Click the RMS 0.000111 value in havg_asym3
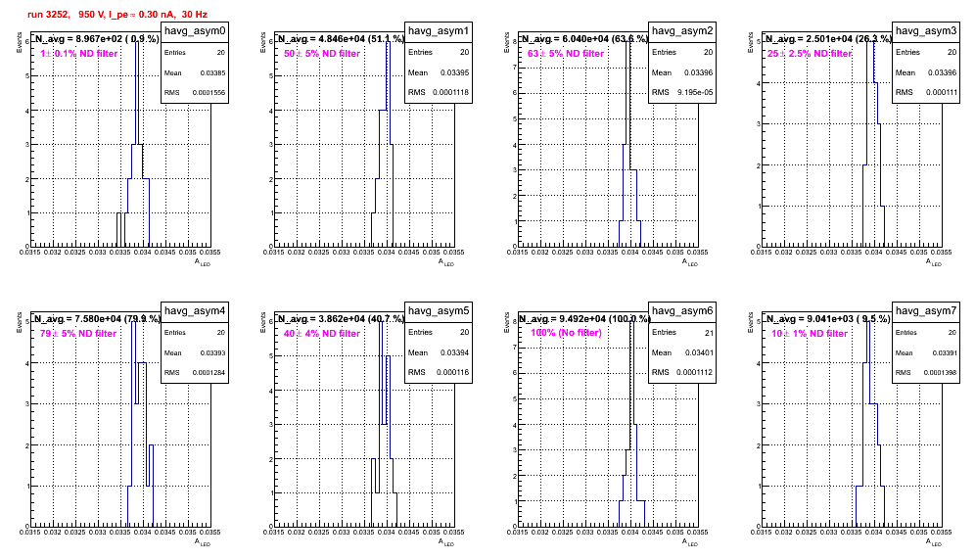 coord(942,92)
